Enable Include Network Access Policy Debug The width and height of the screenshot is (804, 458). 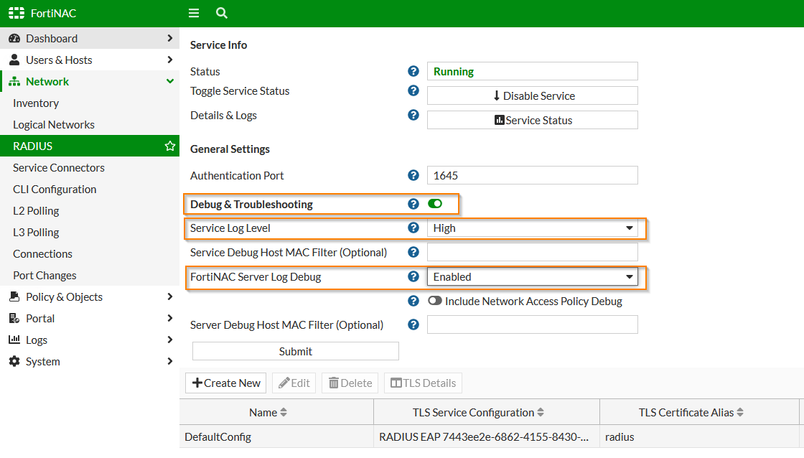click(x=435, y=301)
